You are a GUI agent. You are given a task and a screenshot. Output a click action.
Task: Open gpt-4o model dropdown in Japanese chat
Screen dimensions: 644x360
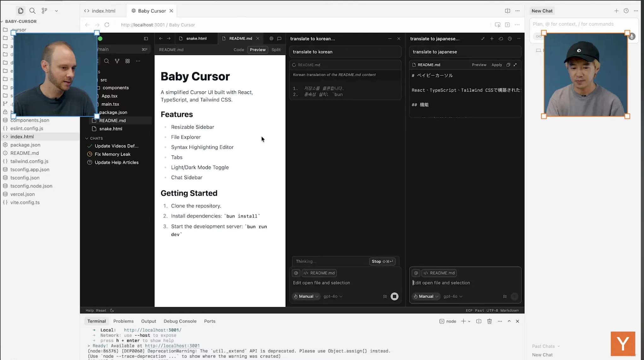(453, 296)
